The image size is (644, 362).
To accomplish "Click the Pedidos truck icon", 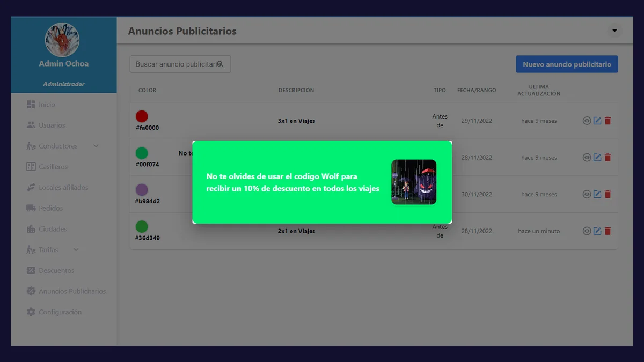I will (31, 208).
